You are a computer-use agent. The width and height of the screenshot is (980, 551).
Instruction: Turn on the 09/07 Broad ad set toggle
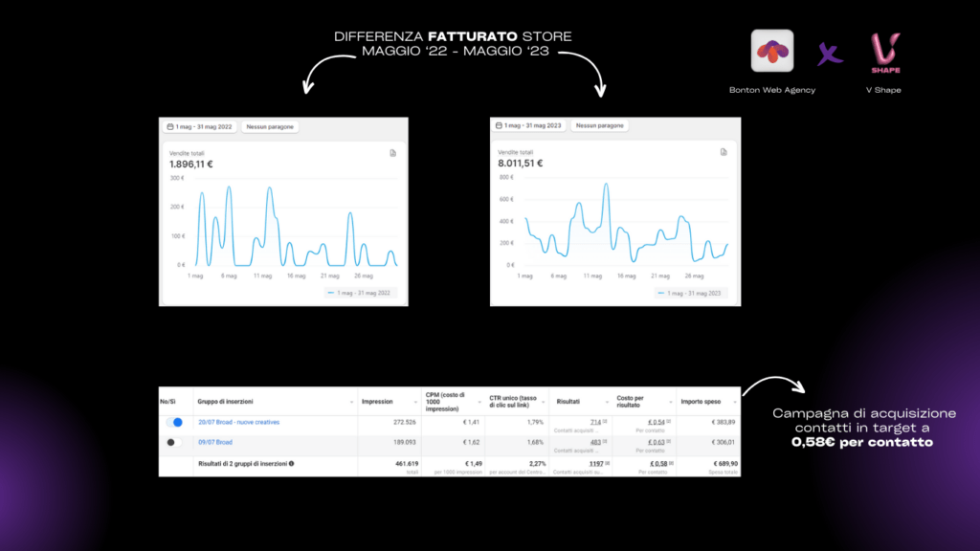[174, 442]
